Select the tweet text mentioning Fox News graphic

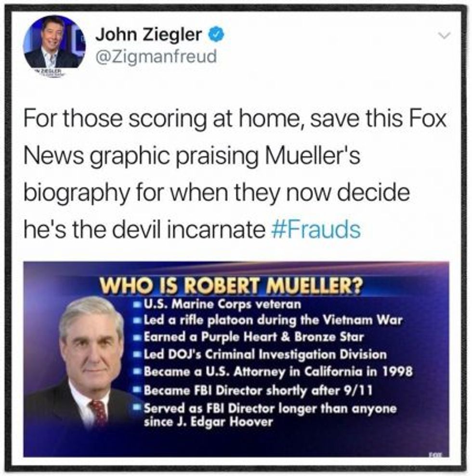(235, 174)
